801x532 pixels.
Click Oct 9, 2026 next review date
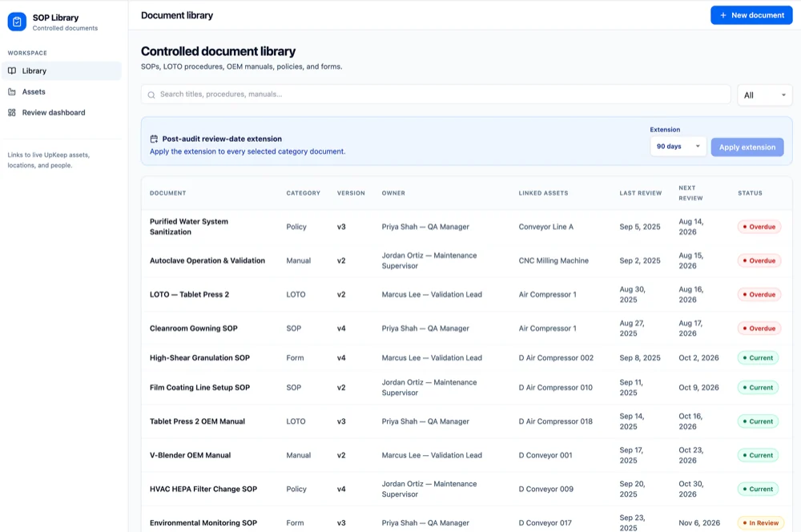(698, 387)
